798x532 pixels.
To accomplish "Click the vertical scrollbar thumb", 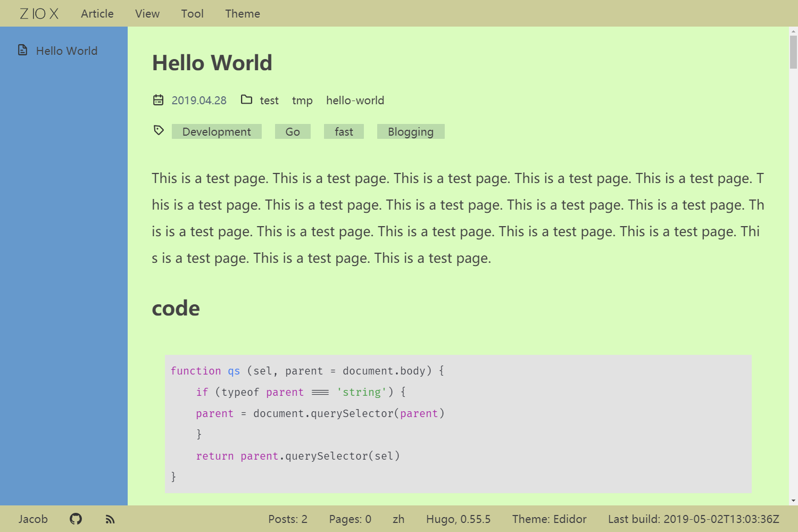I will point(793,52).
